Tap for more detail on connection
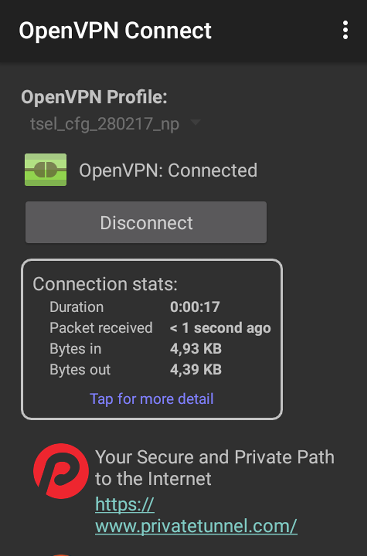The height and width of the screenshot is (556, 367). click(x=152, y=399)
